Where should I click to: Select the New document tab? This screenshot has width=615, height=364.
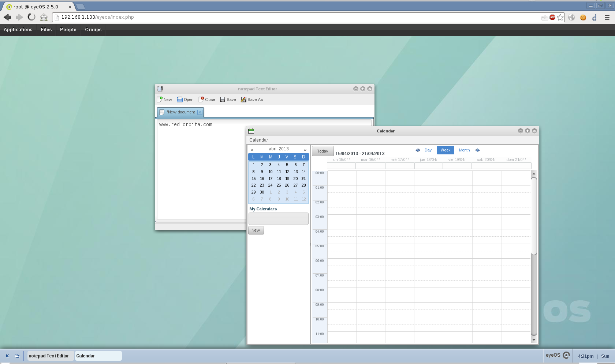pos(180,112)
